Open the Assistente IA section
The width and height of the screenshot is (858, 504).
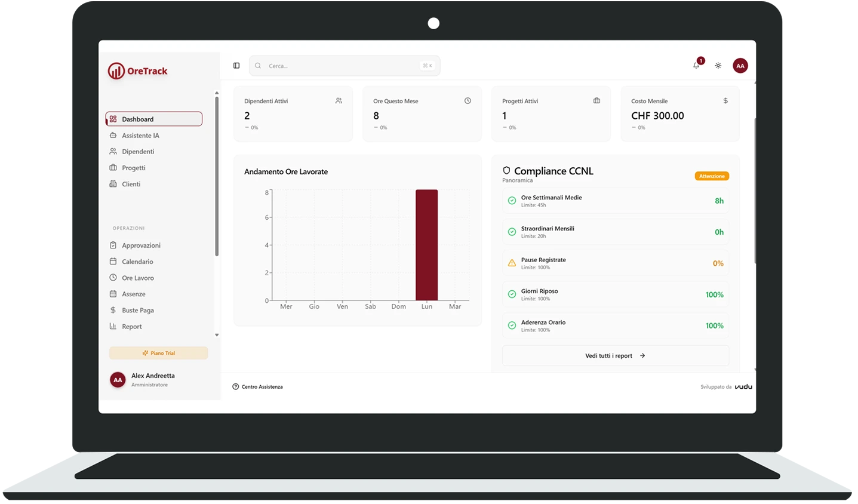(x=141, y=136)
